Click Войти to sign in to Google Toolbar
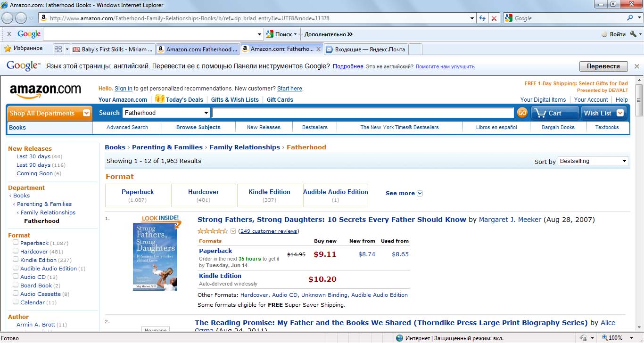 coord(614,34)
